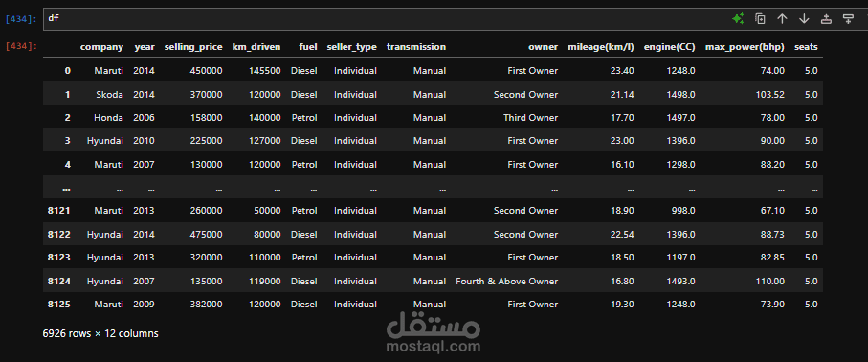Screen dimensions: 868x362
Task: Click km_driven value 127000
Action: [x=263, y=141]
